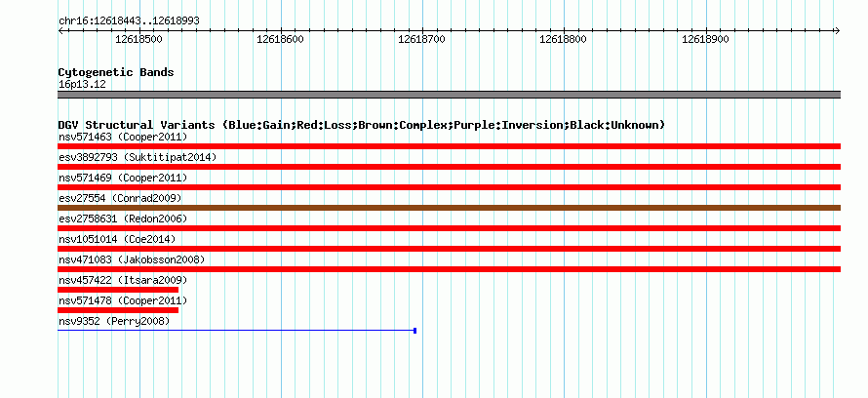Open nsv457422 (Itsara2009) variant label
The width and height of the screenshot is (868, 398).
(123, 280)
